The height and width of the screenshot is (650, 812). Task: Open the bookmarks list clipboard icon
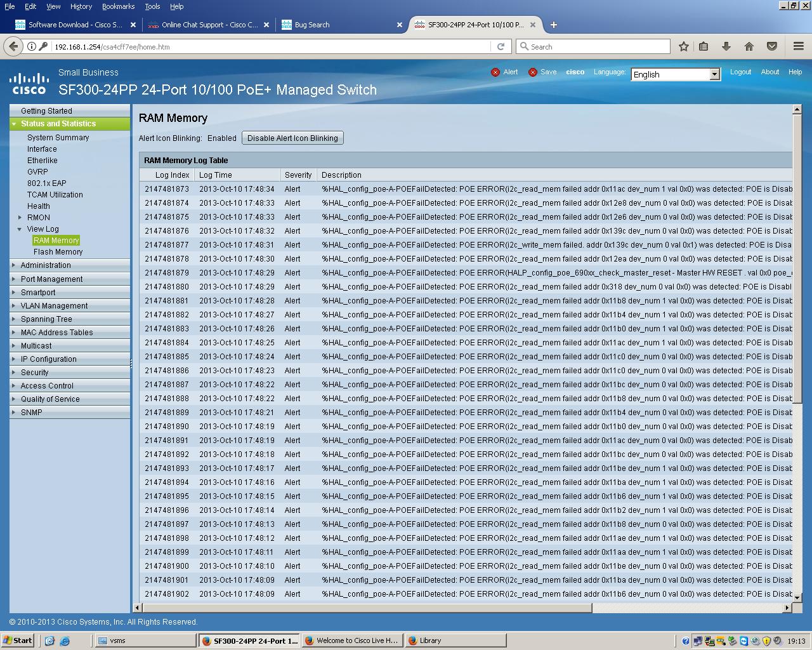704,46
